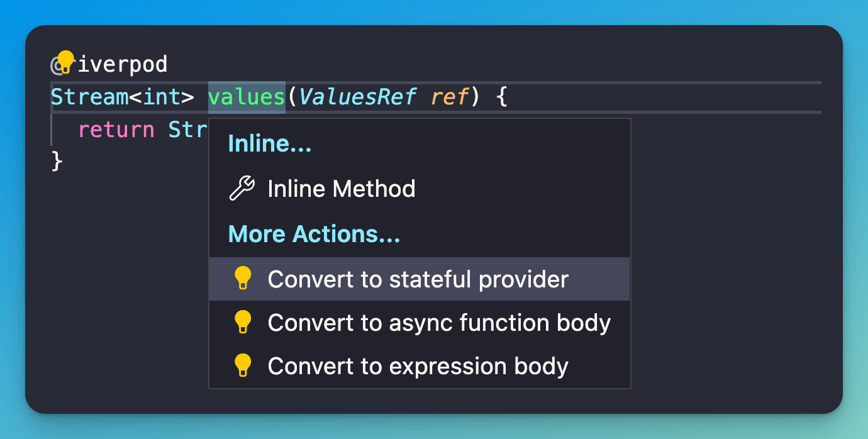Click the lightbulb icon for expression body conversion
868x439 pixels.
pyautogui.click(x=242, y=365)
